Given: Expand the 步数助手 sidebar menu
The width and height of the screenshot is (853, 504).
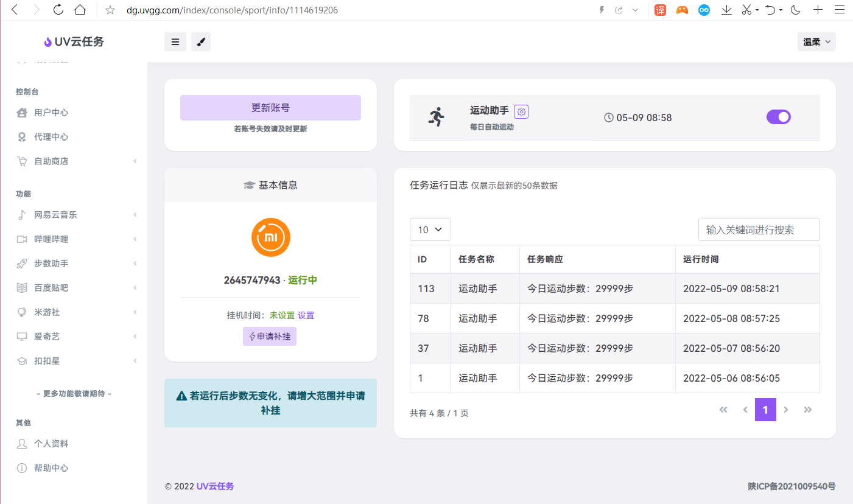Looking at the screenshot, I should point(51,264).
